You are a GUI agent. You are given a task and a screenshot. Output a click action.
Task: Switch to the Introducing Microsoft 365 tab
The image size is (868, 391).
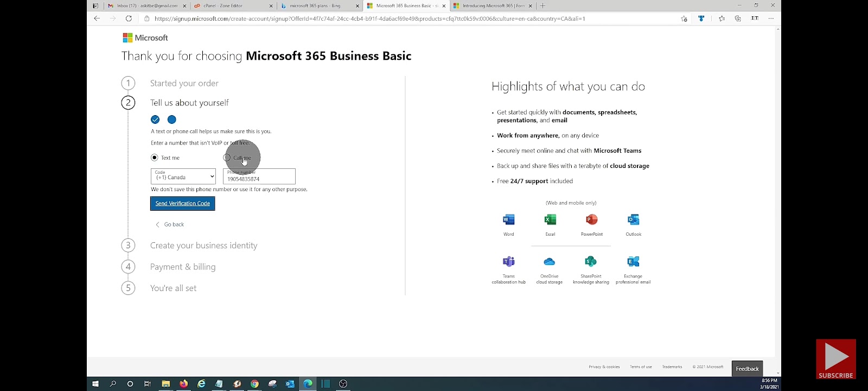pos(493,5)
